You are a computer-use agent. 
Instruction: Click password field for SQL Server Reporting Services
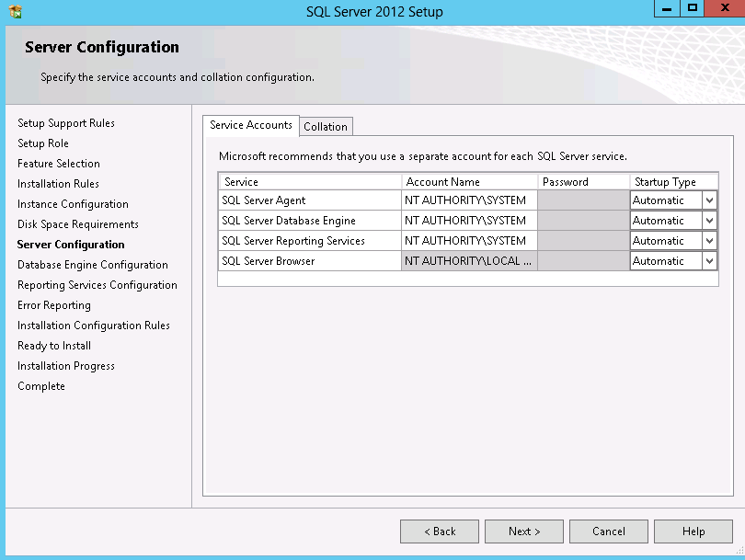(x=583, y=241)
